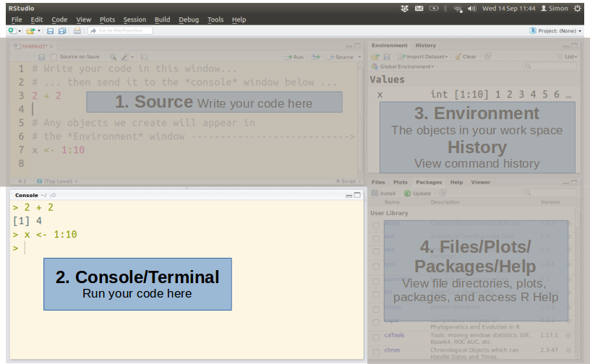The width and height of the screenshot is (590, 364).
Task: Switch to the Help tab
Action: (x=456, y=182)
